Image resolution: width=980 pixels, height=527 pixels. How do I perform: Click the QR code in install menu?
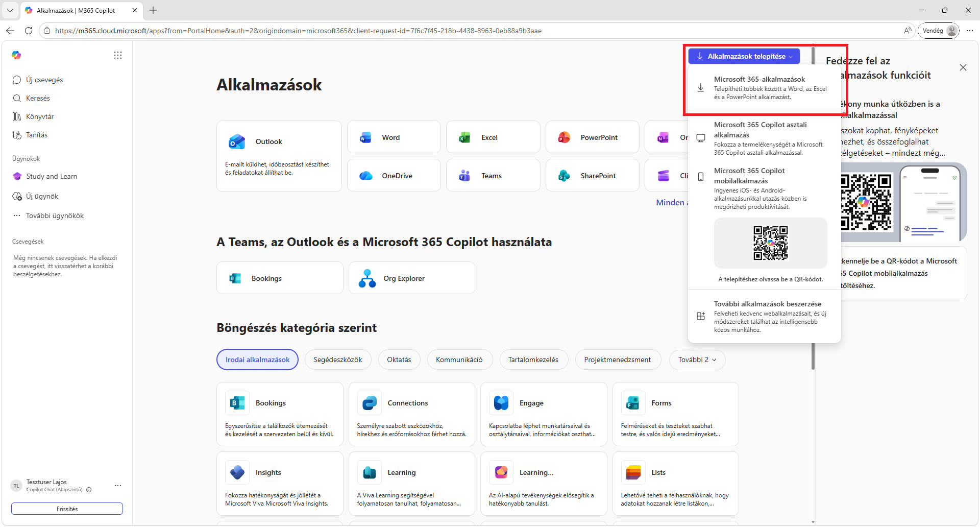pyautogui.click(x=771, y=243)
